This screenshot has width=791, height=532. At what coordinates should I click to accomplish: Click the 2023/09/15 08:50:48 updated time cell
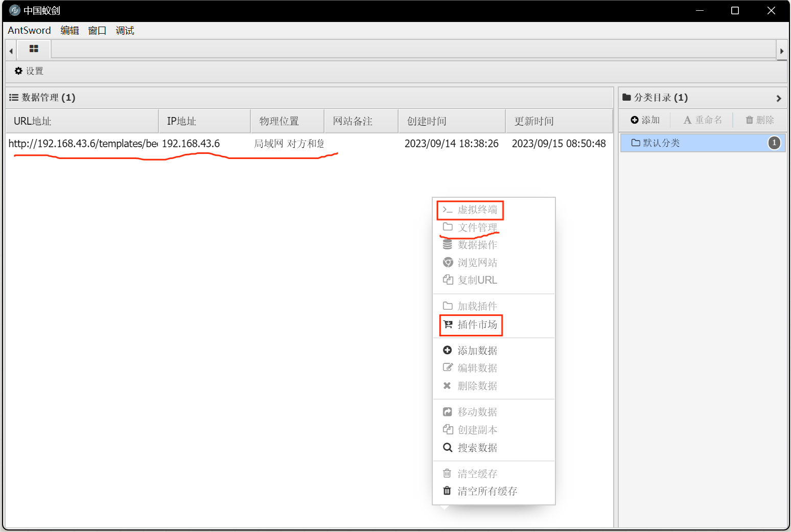coord(559,144)
